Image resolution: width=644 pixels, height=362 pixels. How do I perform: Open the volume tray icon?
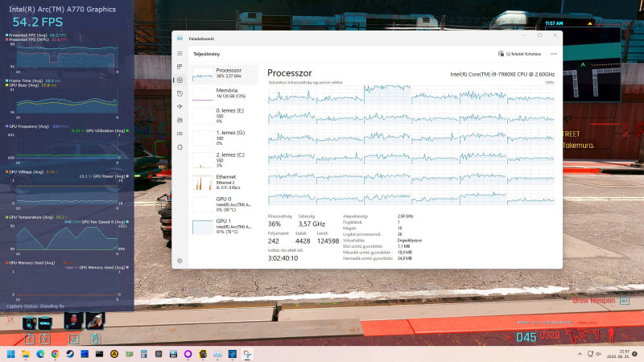(598, 354)
